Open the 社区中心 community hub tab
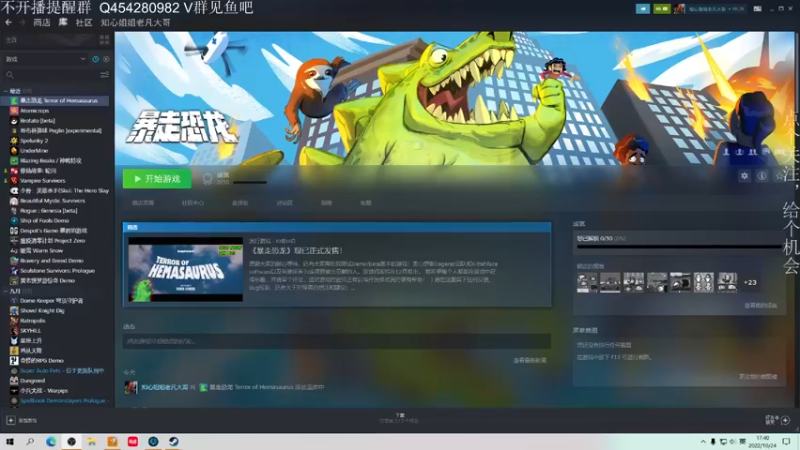 [192, 203]
